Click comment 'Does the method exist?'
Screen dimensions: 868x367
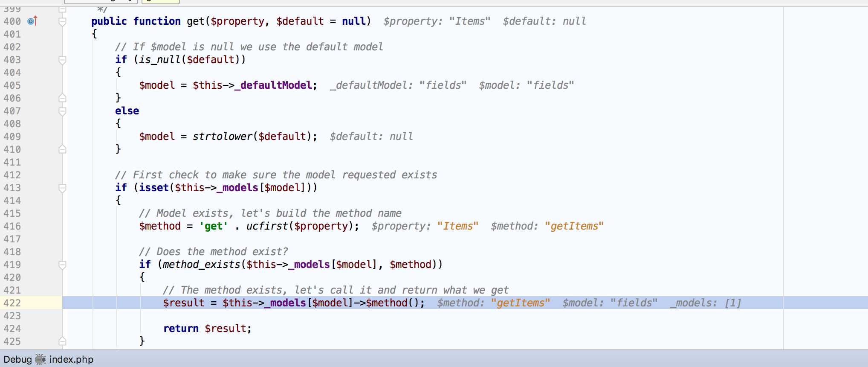tap(213, 252)
